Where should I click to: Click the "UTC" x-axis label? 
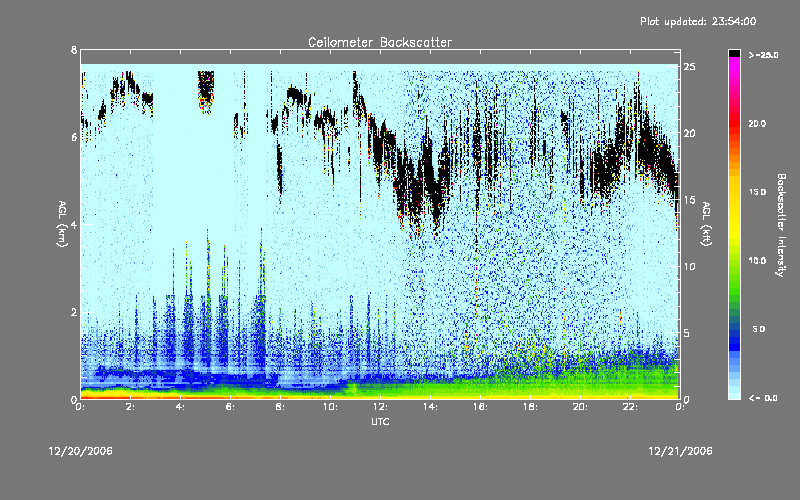(x=380, y=421)
